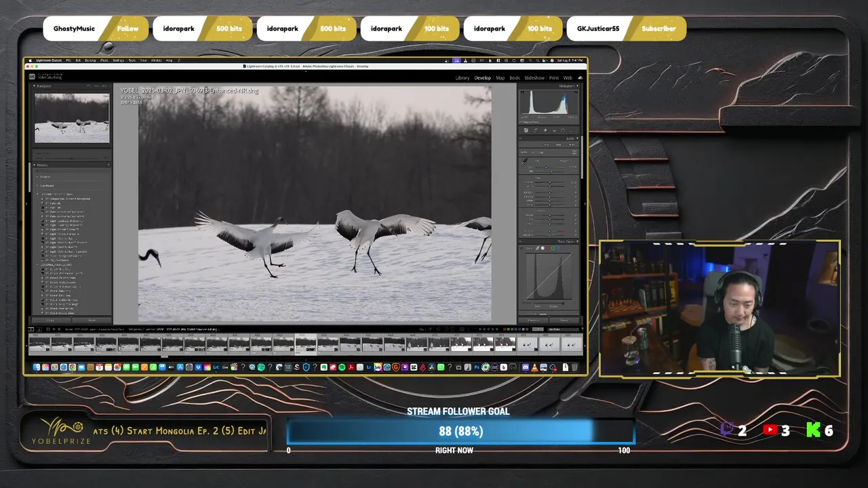868x488 pixels.
Task: Click the cloud sync icon beside Web
Action: coord(580,78)
